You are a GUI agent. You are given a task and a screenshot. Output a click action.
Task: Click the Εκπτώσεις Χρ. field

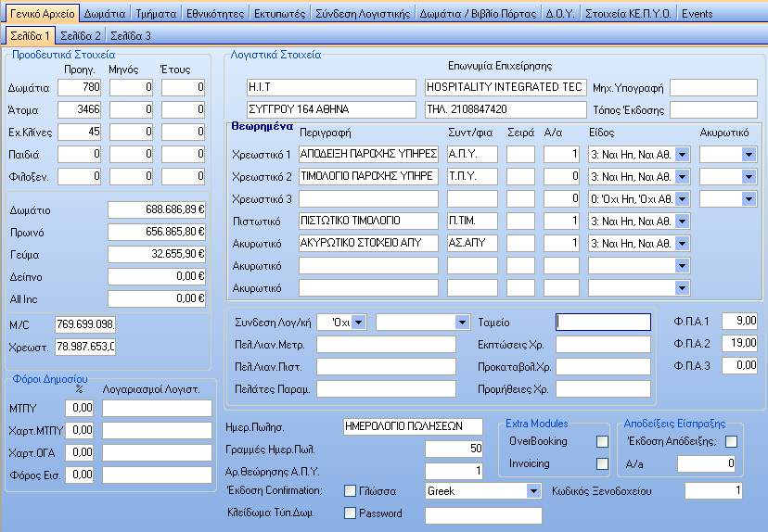(x=604, y=345)
